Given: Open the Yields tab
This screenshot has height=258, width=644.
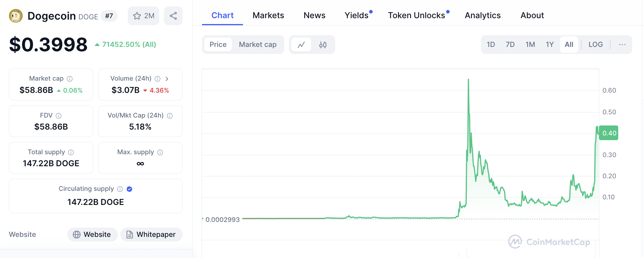Looking at the screenshot, I should coord(357,15).
